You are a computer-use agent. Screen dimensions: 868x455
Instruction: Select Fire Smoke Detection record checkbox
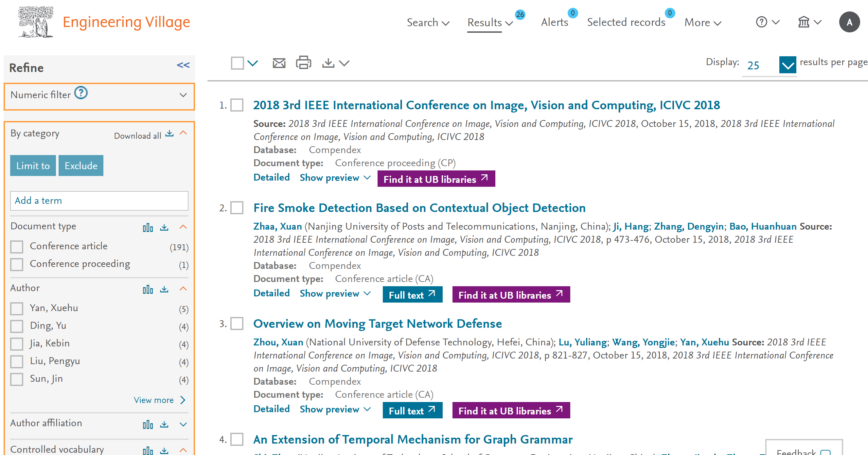pos(237,208)
